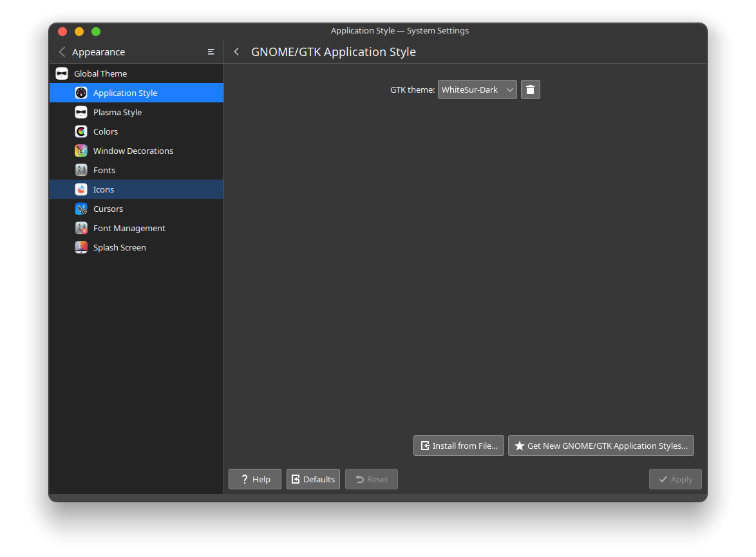The height and width of the screenshot is (557, 756).
Task: Click Install from File button
Action: 458,446
